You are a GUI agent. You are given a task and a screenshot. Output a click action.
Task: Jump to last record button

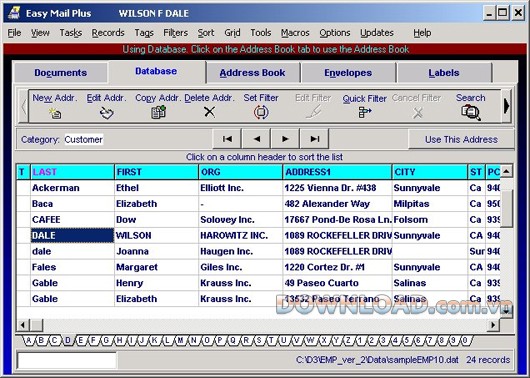click(x=314, y=139)
